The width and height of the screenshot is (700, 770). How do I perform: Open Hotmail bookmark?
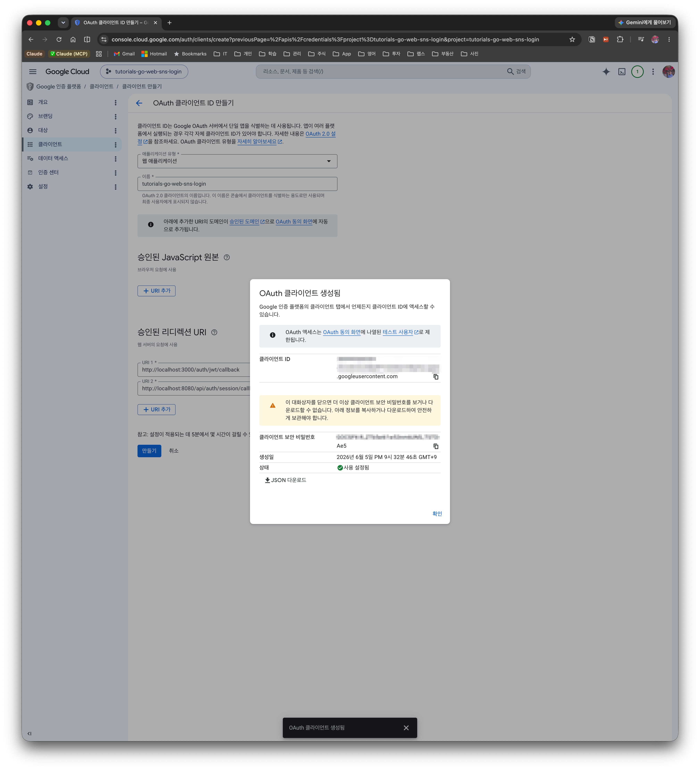click(x=154, y=54)
